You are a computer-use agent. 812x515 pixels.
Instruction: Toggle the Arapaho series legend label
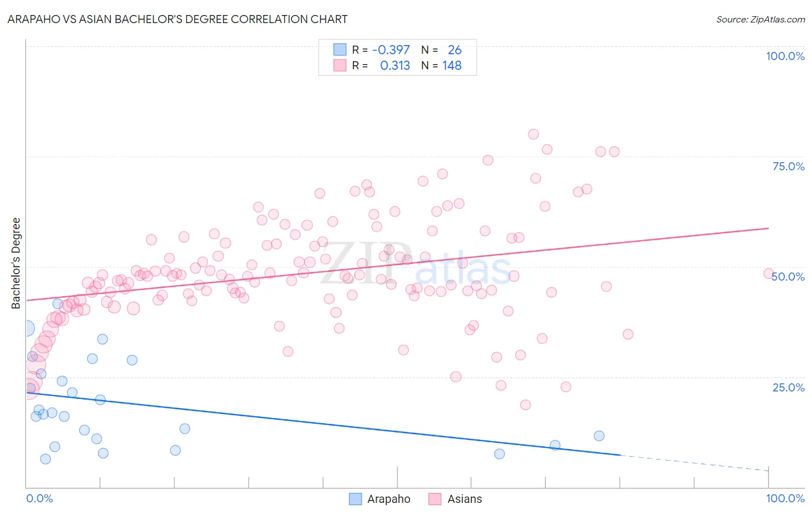389,499
